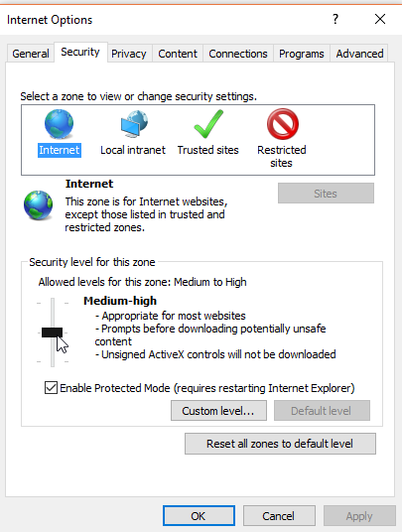This screenshot has height=532, width=402.
Task: Go to the Content tab
Action: (x=178, y=54)
